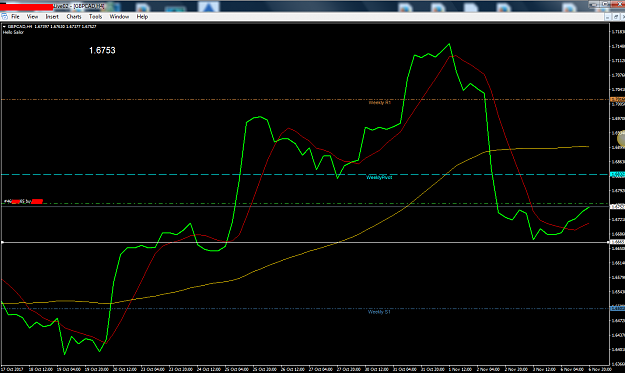Open the View menu
This screenshot has width=625, height=373.
pos(32,17)
